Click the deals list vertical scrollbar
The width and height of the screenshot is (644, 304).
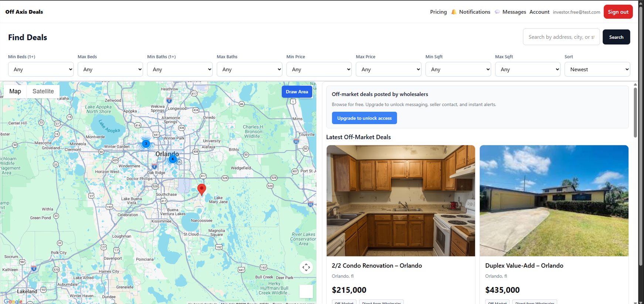pos(635,113)
